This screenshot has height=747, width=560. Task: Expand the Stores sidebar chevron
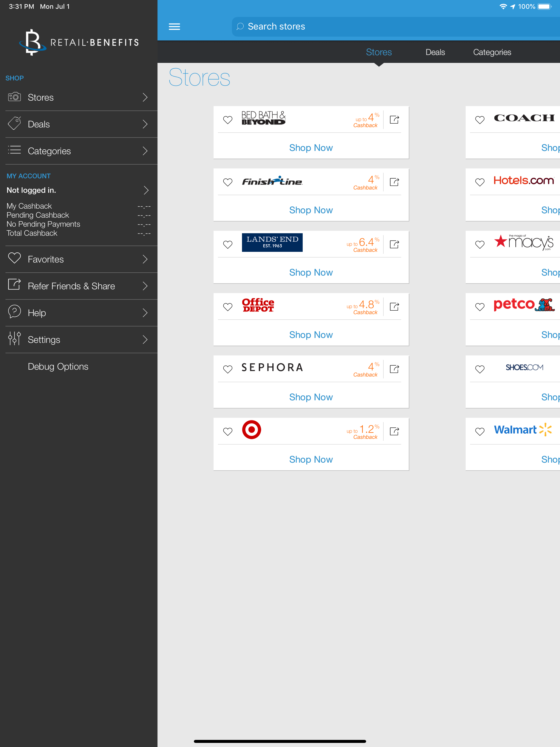coord(145,97)
